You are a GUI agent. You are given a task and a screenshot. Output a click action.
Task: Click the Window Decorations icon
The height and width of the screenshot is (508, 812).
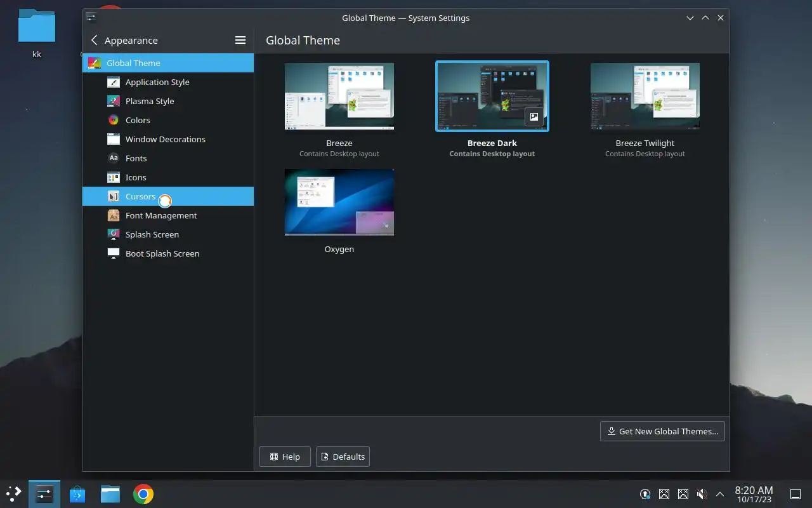tap(114, 139)
